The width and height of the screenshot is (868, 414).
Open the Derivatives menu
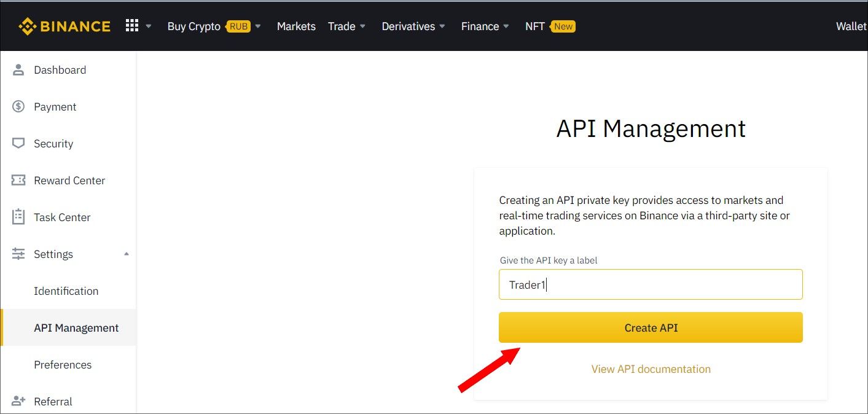pyautogui.click(x=408, y=26)
